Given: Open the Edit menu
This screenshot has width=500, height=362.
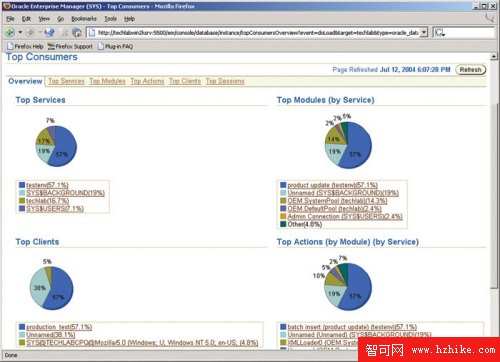Looking at the screenshot, I should click(x=26, y=19).
